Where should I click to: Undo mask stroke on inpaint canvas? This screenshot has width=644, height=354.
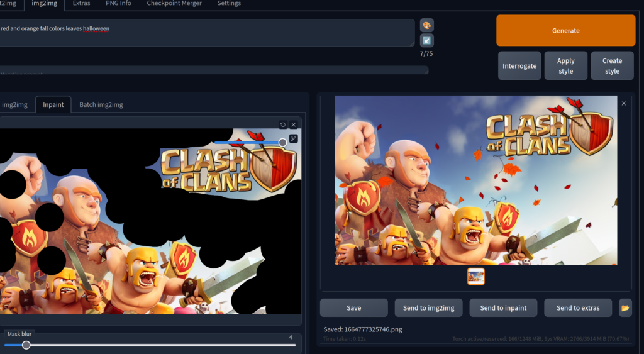(x=283, y=124)
